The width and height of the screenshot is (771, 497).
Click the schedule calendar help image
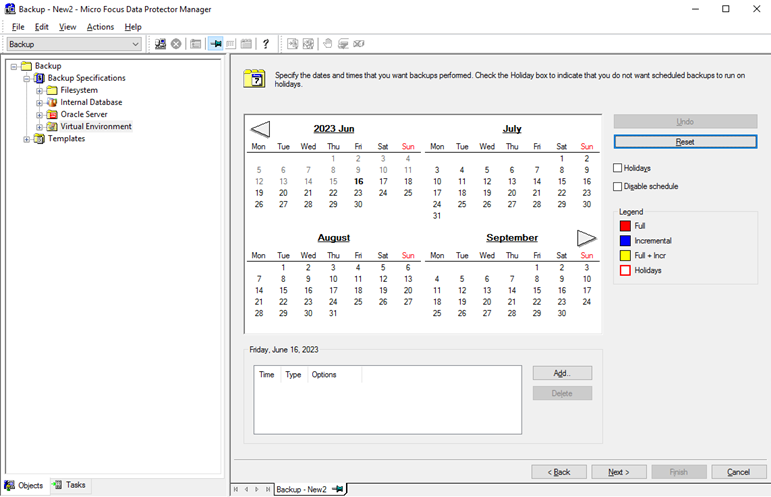255,79
